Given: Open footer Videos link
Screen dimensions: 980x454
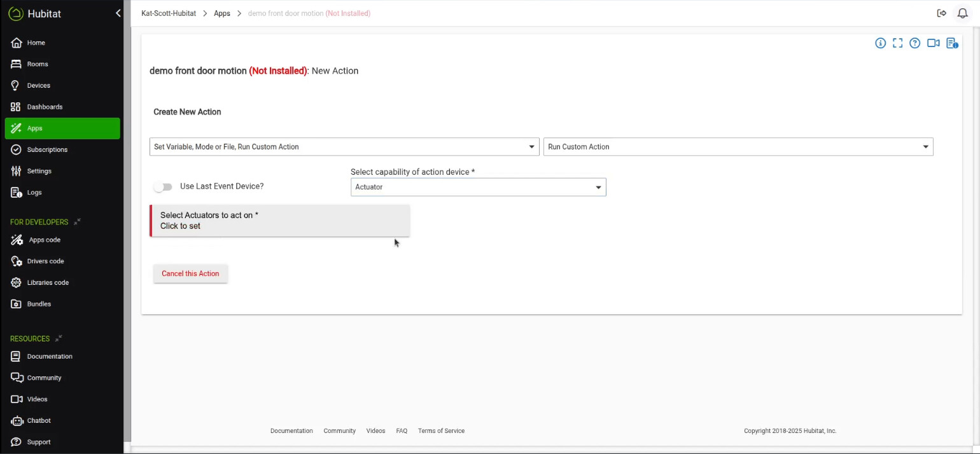Looking at the screenshot, I should click(375, 430).
